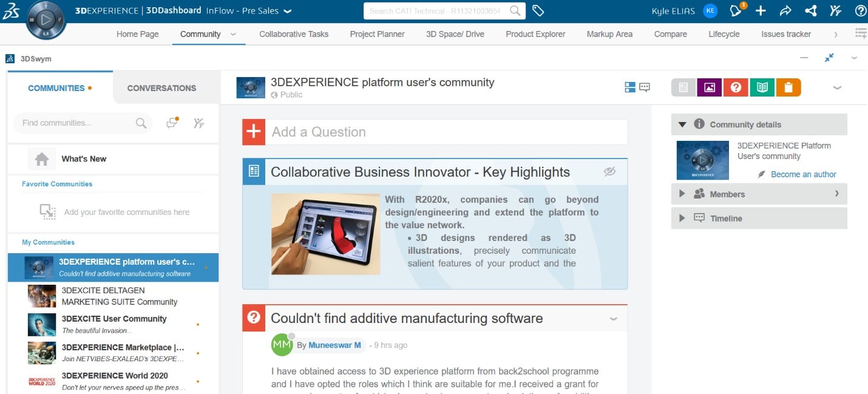Click the Add a Question input field
This screenshot has width=868, height=394.
pos(446,132)
